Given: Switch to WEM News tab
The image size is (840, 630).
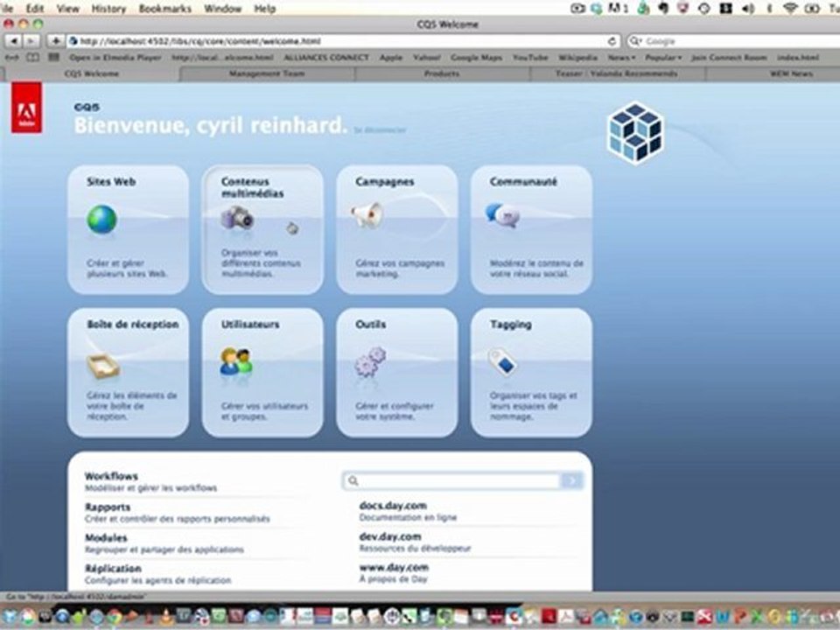Looking at the screenshot, I should [773, 73].
